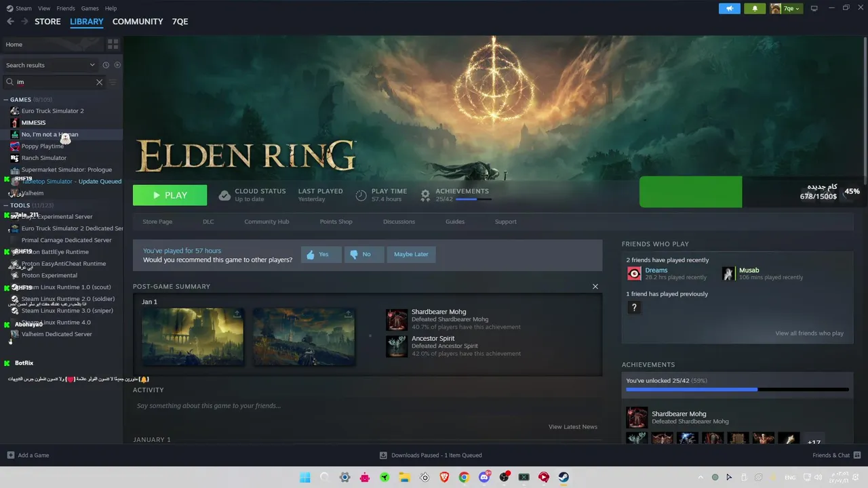Select Proton Experimental tool

(49, 275)
